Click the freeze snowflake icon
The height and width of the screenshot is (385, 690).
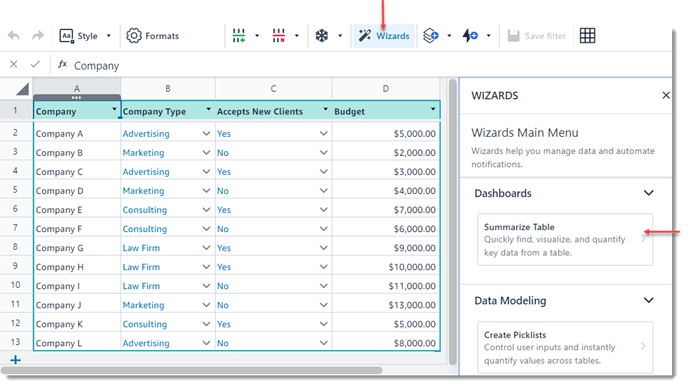[322, 36]
